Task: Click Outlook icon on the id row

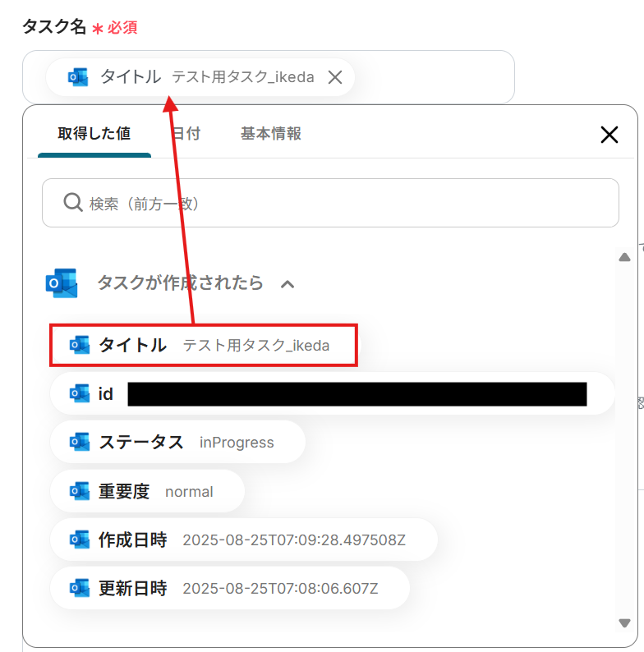Action: point(80,394)
